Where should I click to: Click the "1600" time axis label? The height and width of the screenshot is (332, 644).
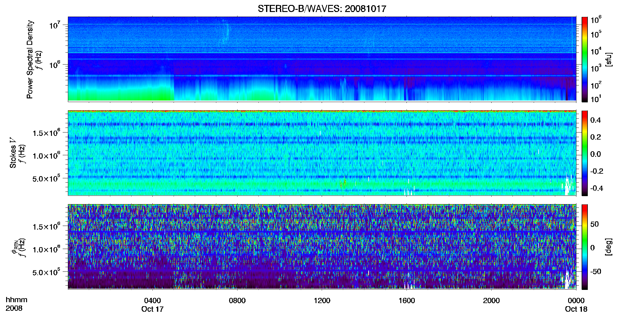coord(407,301)
